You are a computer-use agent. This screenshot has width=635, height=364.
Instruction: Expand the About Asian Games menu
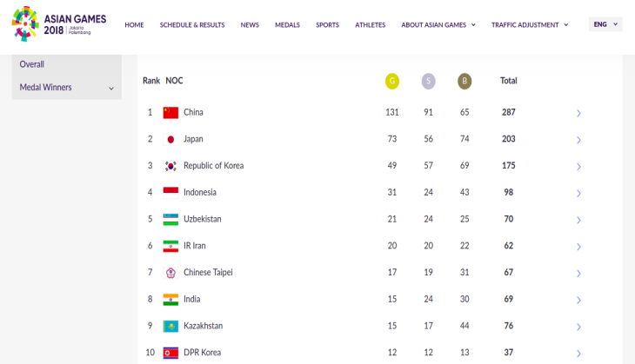coord(438,24)
